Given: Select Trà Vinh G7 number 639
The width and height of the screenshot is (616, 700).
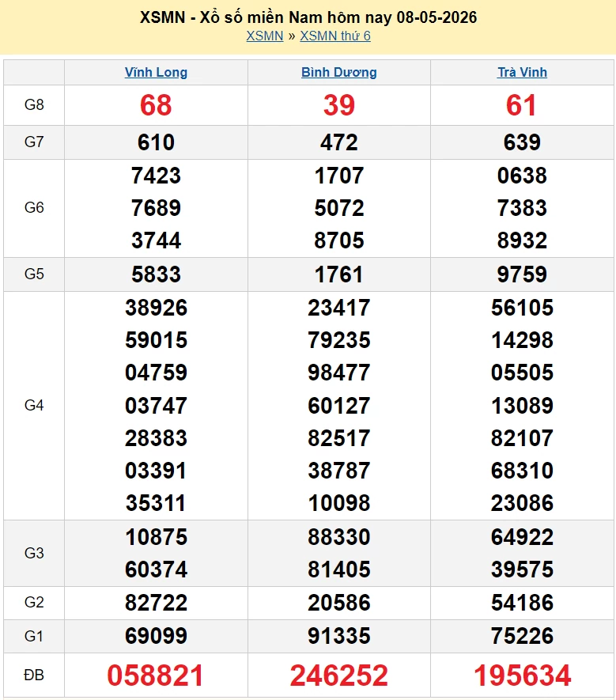Looking at the screenshot, I should [522, 142].
